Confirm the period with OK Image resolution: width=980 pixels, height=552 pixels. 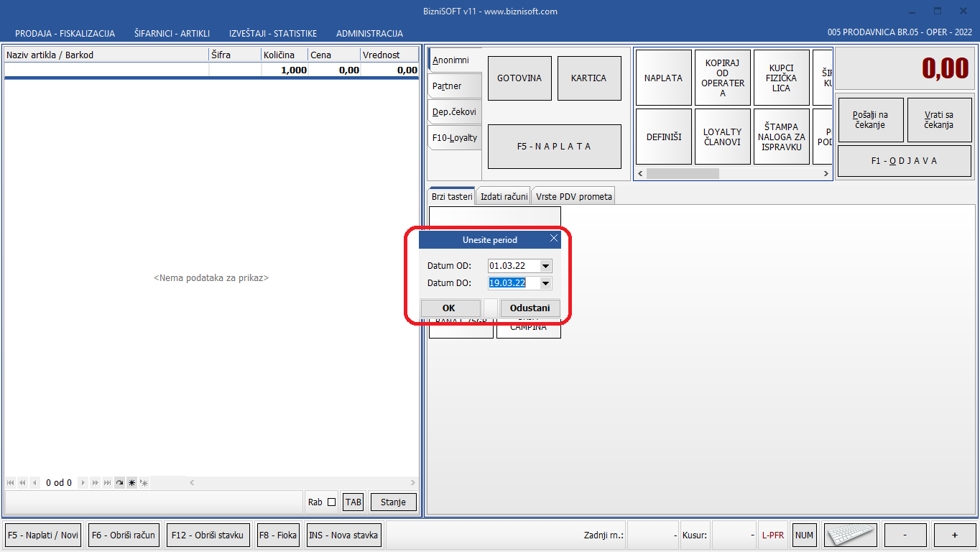point(449,308)
